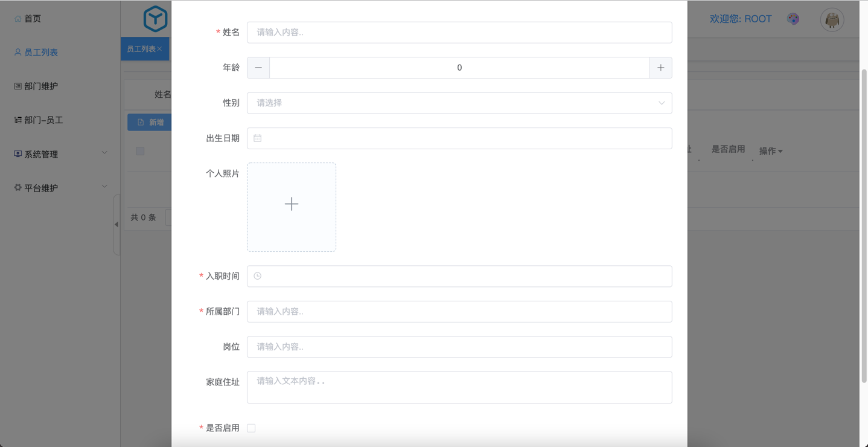Click the calendar icon in 出生日期 field
This screenshot has height=447, width=868.
[x=258, y=138]
